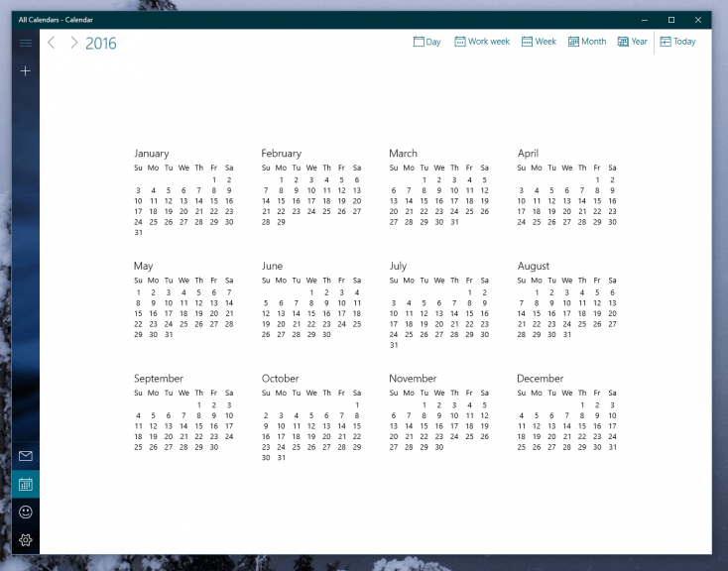Open the January month heading
This screenshot has height=571, width=728.
point(152,154)
